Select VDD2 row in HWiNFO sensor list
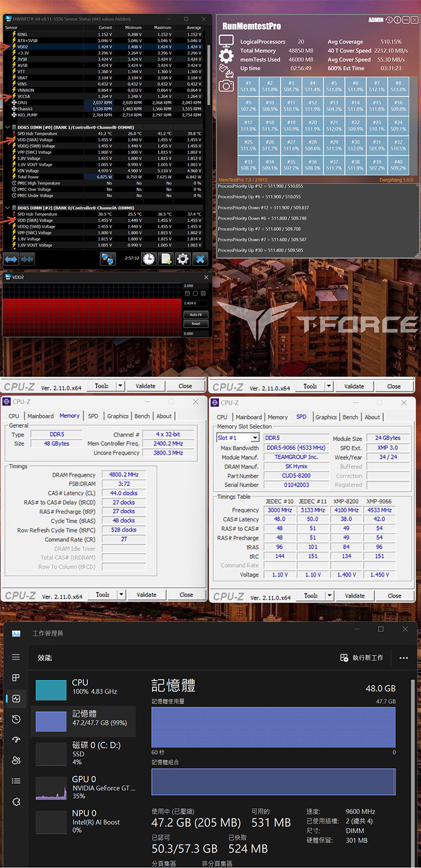 [x=106, y=47]
